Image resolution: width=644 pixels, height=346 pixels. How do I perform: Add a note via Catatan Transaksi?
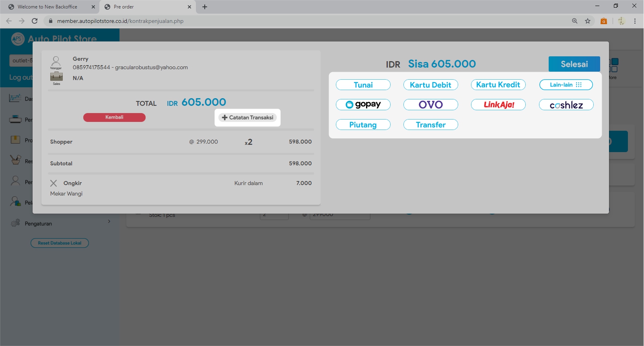tap(247, 117)
